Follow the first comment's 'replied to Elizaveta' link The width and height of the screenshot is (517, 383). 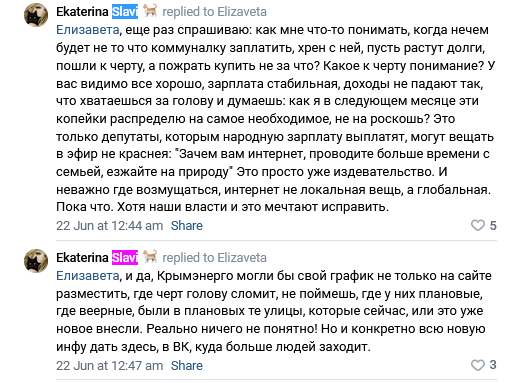(214, 12)
